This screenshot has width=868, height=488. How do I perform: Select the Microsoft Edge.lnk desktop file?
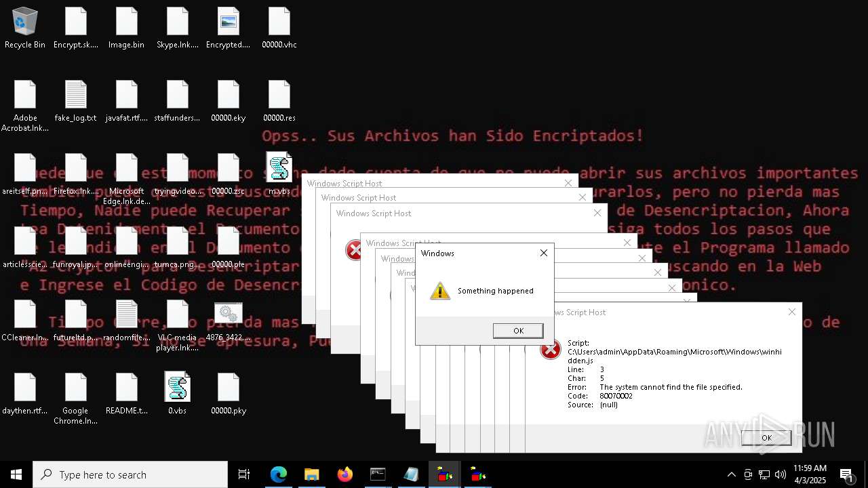click(127, 180)
